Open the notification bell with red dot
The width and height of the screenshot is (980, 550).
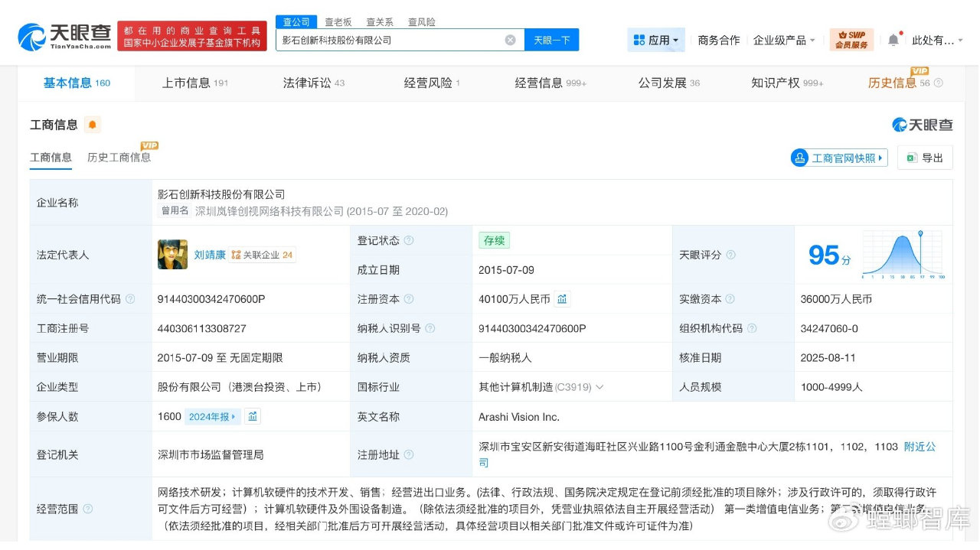pos(893,40)
